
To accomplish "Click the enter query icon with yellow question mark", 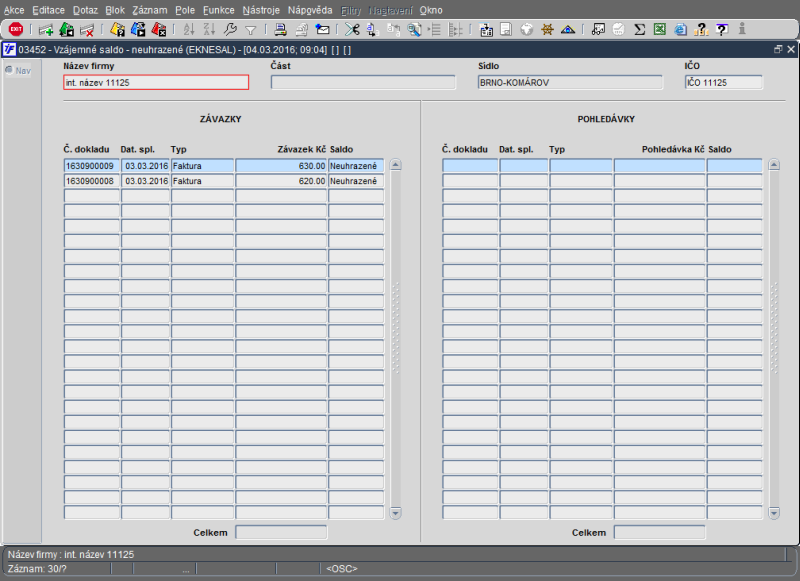I will point(117,30).
